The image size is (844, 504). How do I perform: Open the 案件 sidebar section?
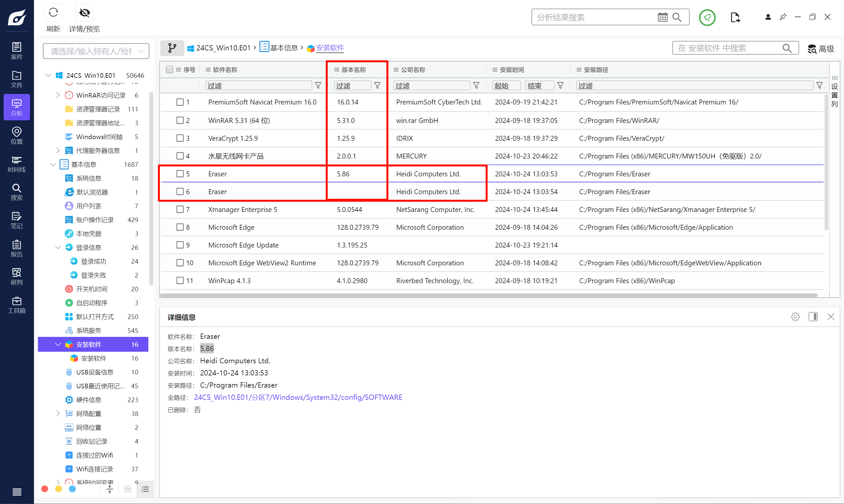pos(16,51)
